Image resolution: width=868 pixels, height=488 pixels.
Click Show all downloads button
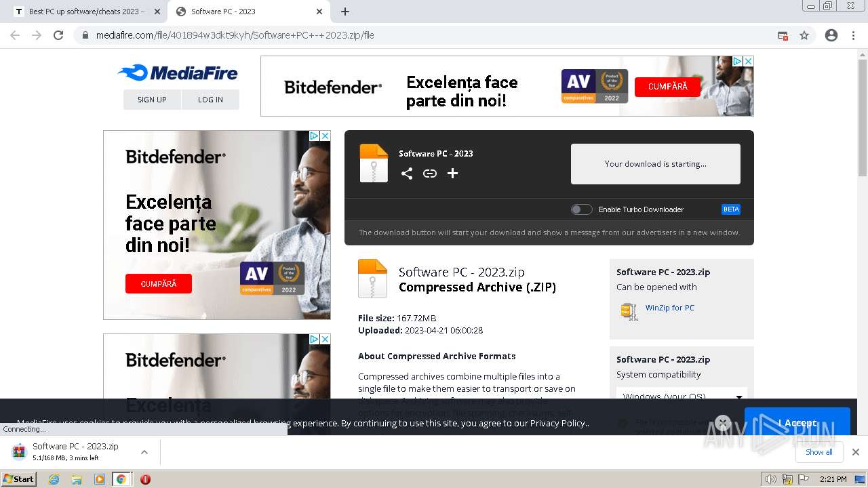point(819,452)
